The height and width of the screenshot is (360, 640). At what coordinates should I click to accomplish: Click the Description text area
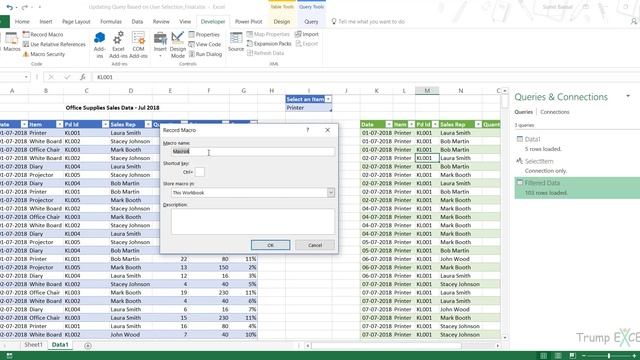coord(253,221)
